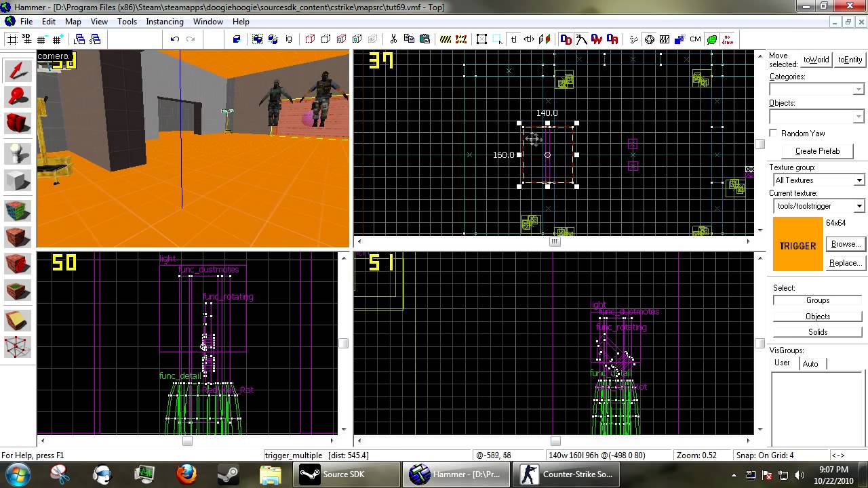Toggle cordon bounds with yellow-striped icon
The width and height of the screenshot is (868, 488).
[x=446, y=39]
